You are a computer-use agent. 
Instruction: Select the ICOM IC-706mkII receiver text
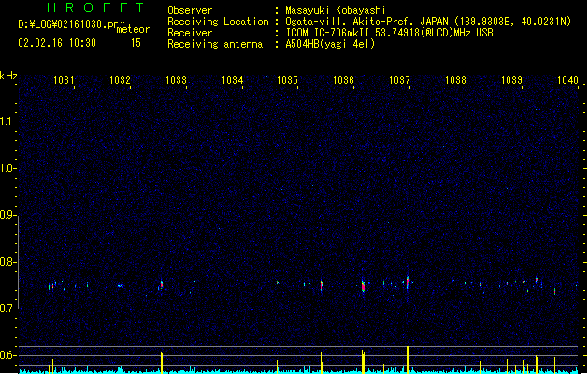[x=389, y=33]
